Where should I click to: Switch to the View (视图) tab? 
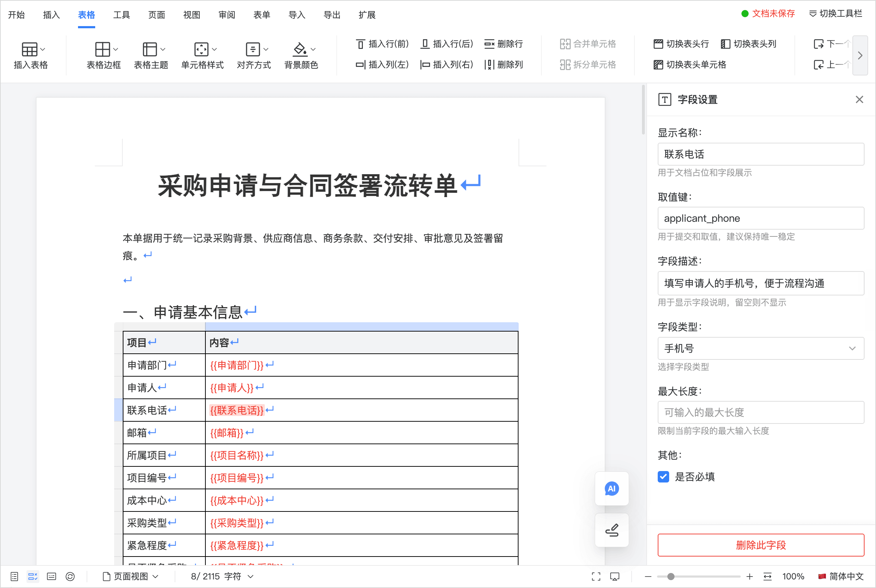click(192, 15)
